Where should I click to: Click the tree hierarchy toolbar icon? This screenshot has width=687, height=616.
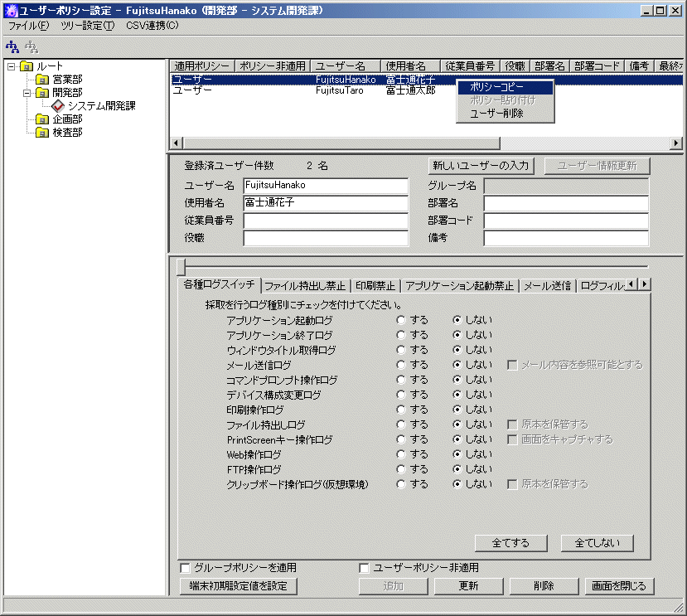click(x=12, y=46)
